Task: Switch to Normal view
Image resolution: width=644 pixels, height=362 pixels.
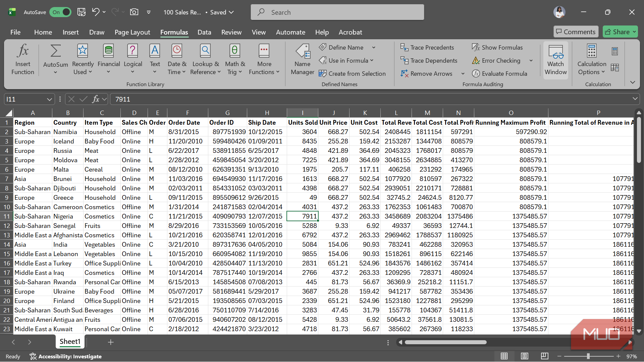Action: [x=504, y=356]
